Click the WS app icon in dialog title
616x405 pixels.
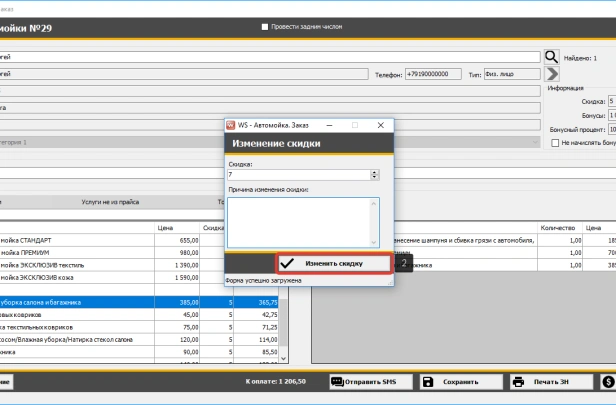(230, 125)
